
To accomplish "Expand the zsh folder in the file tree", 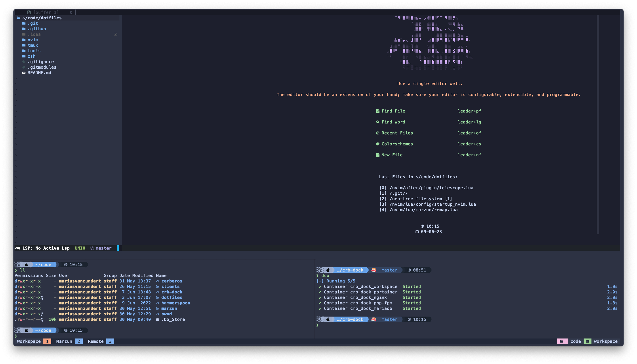I will pos(31,56).
